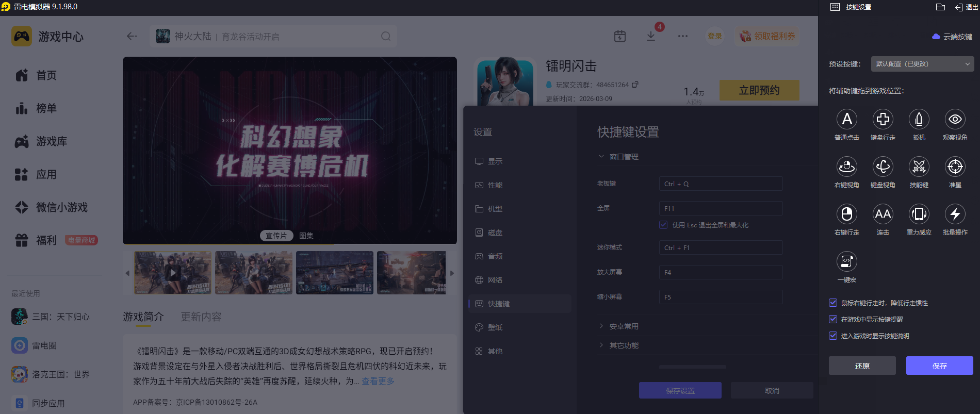The height and width of the screenshot is (414, 980).
Task: Click 查看更多 link in description
Action: coord(378,381)
